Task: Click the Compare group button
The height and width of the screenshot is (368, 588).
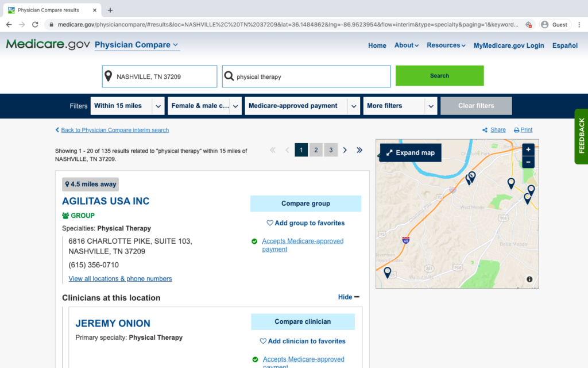Action: click(305, 204)
